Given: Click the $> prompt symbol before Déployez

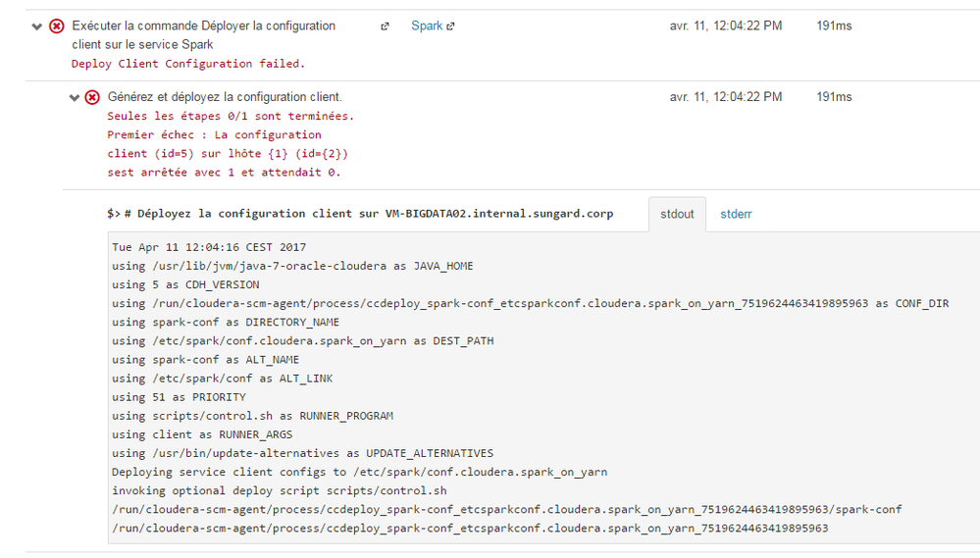Looking at the screenshot, I should click(x=114, y=214).
